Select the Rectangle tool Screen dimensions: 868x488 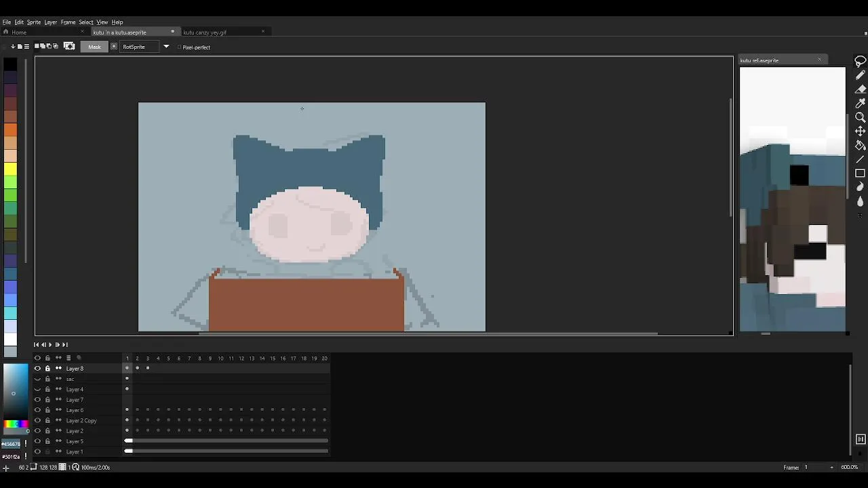[x=861, y=173]
